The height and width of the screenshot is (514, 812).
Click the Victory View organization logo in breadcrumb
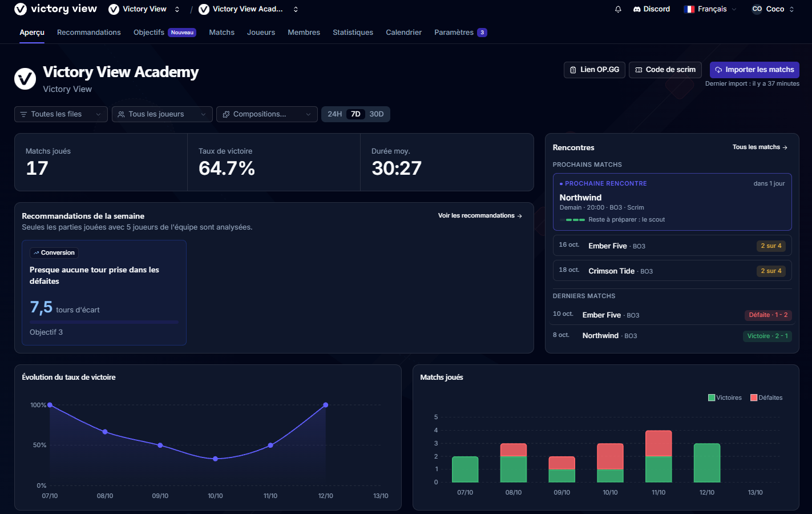(x=114, y=9)
